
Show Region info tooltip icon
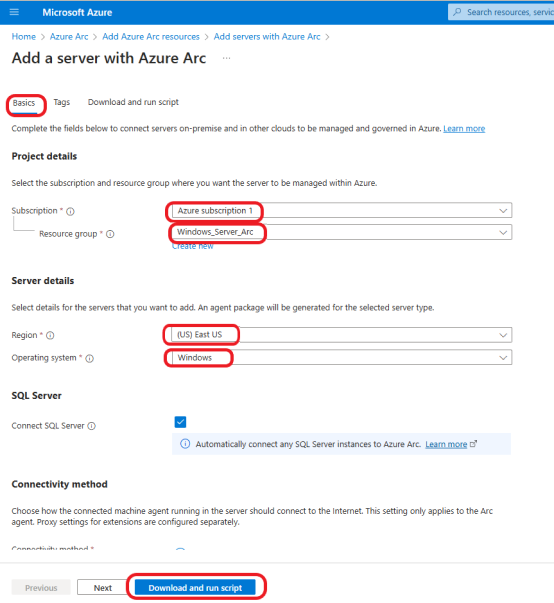(x=50, y=336)
